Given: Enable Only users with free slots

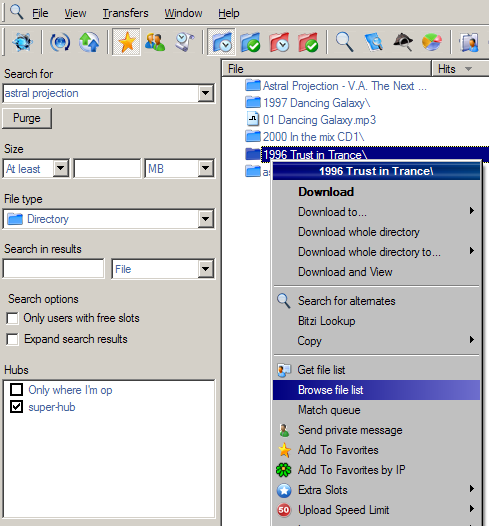Looking at the screenshot, I should (x=12, y=318).
